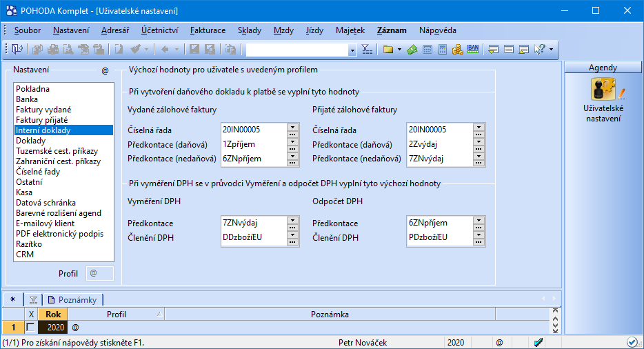This screenshot has width=644, height=349.
Task: Switch to the Poznámky tab
Action: [72, 299]
